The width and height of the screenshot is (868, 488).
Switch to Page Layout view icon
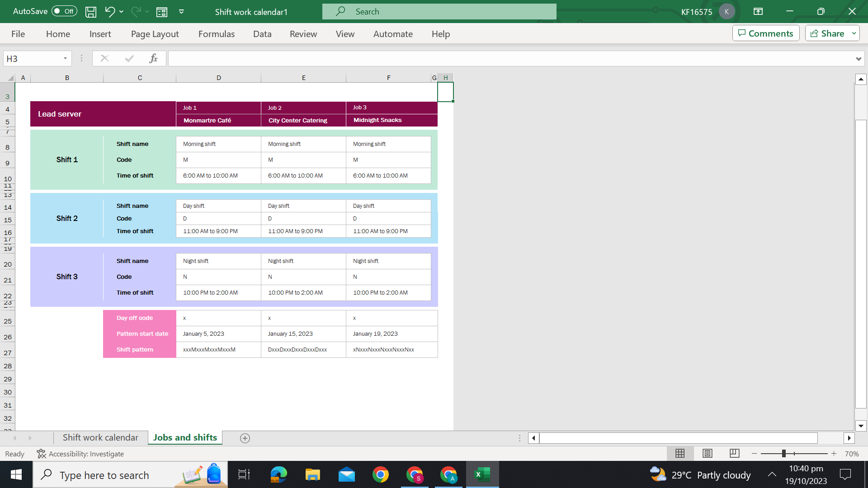click(708, 453)
